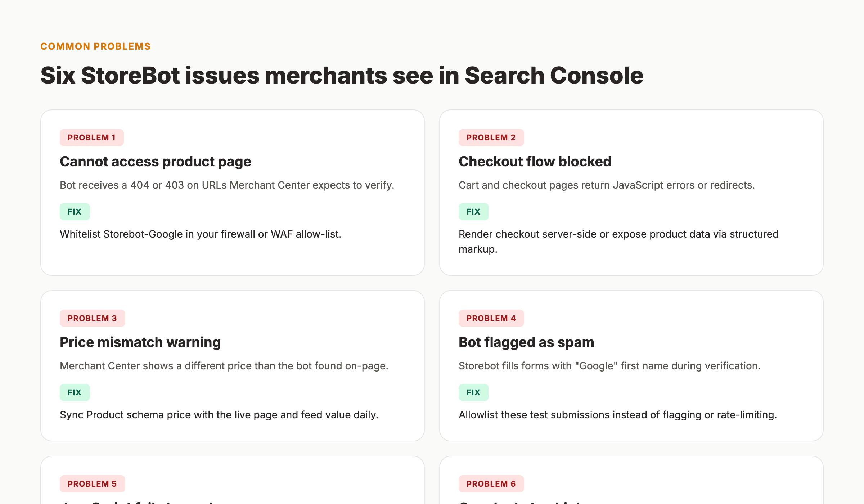Select the Cannot access product page title
Screen dimensions: 864x504
pos(156,162)
